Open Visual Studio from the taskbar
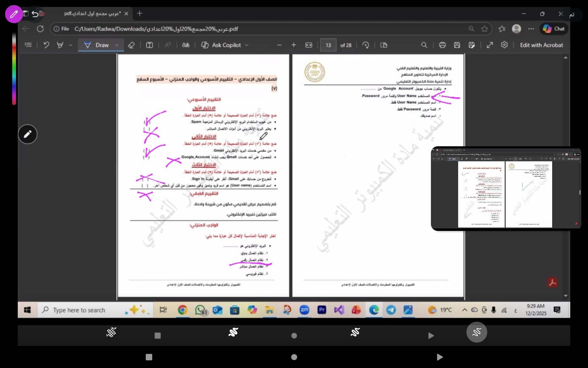Viewport: 588px width, 368px height. pyautogui.click(x=339, y=310)
